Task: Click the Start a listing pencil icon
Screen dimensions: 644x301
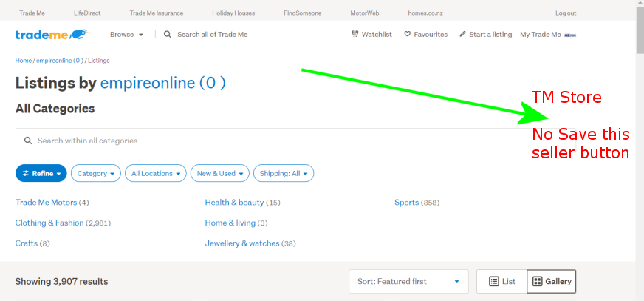Action: [x=462, y=35]
